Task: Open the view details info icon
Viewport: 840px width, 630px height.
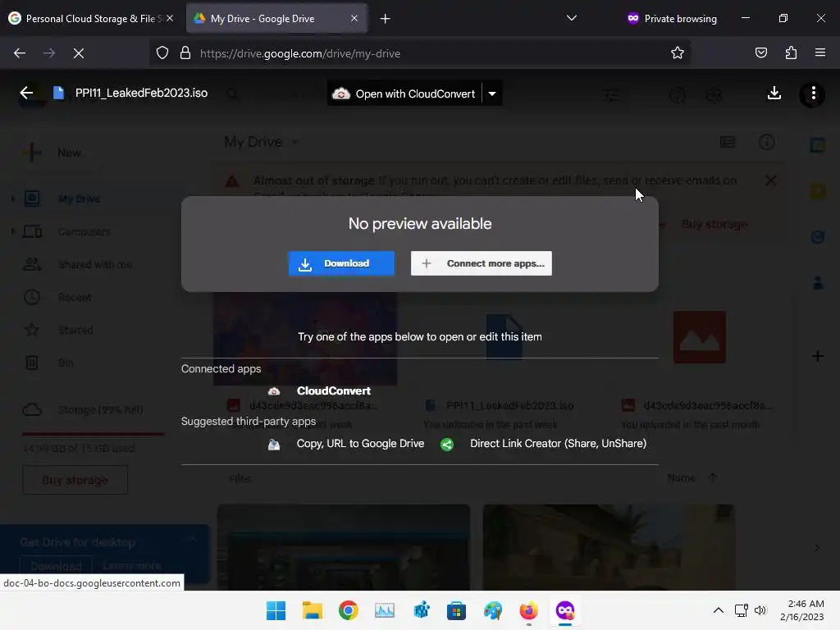Action: (767, 142)
